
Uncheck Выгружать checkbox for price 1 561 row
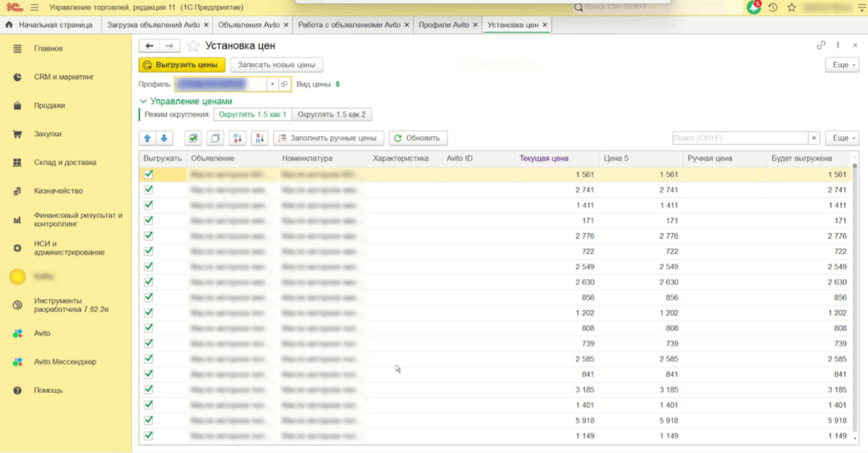point(149,174)
